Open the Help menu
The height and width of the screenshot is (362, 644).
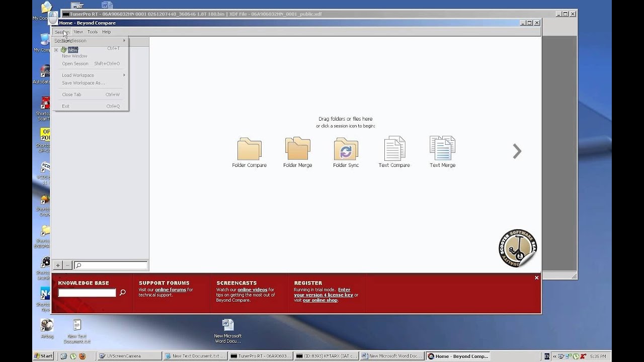coord(106,32)
